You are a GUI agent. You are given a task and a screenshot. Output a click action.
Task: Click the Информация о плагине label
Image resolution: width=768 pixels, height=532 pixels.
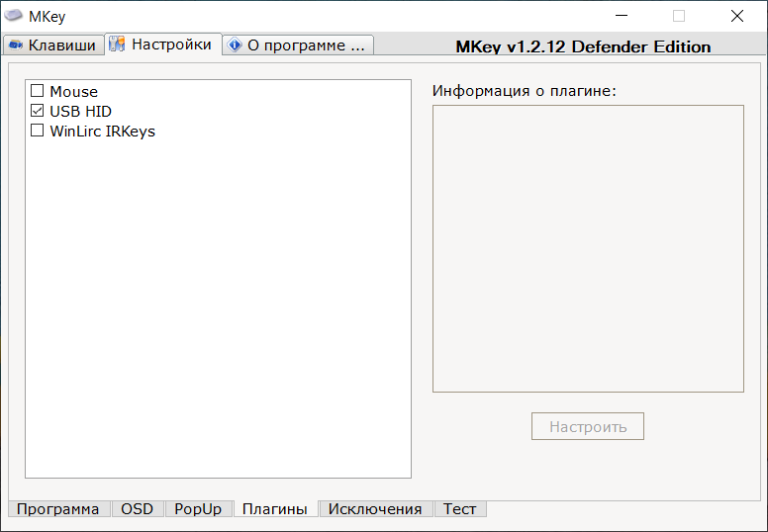(525, 91)
